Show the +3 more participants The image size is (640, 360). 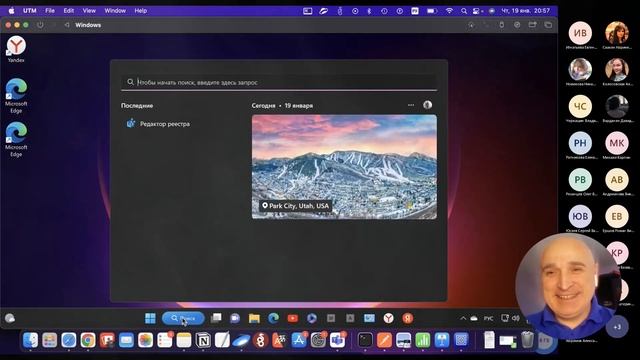coord(617,327)
